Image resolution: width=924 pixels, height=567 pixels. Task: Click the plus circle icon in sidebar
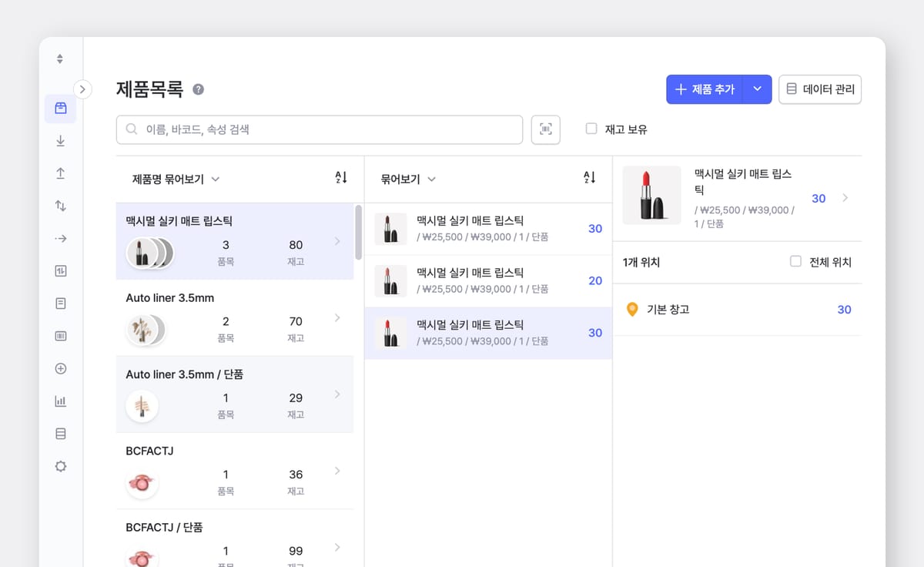pos(60,368)
